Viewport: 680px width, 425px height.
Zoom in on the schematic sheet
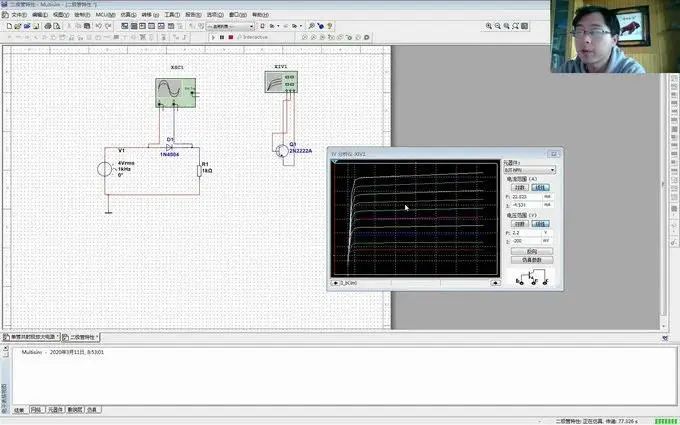click(x=489, y=26)
